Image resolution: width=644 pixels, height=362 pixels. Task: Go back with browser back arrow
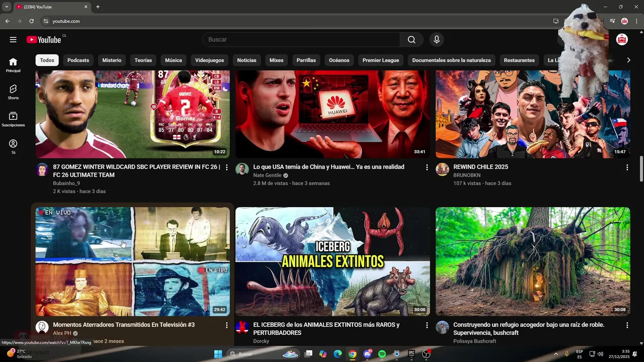7,21
